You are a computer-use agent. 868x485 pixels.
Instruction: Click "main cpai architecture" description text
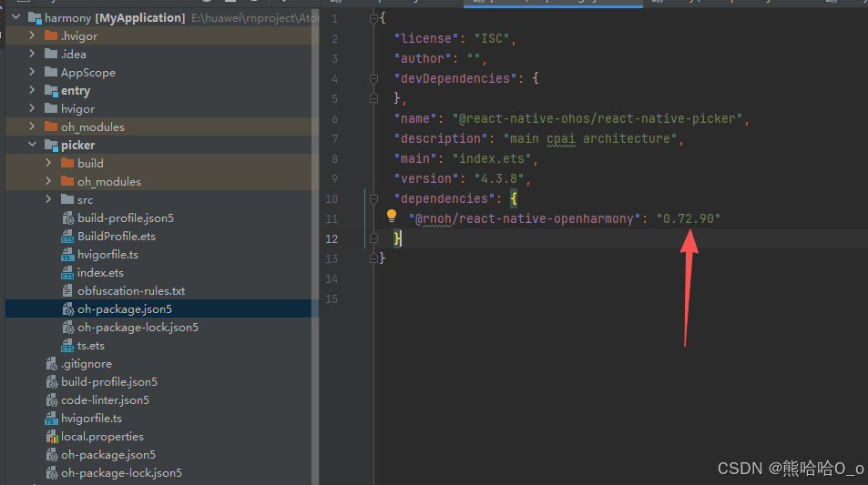click(x=589, y=138)
